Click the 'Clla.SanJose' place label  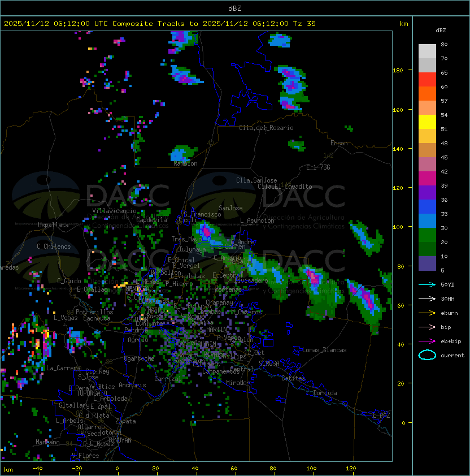pyautogui.click(x=256, y=180)
